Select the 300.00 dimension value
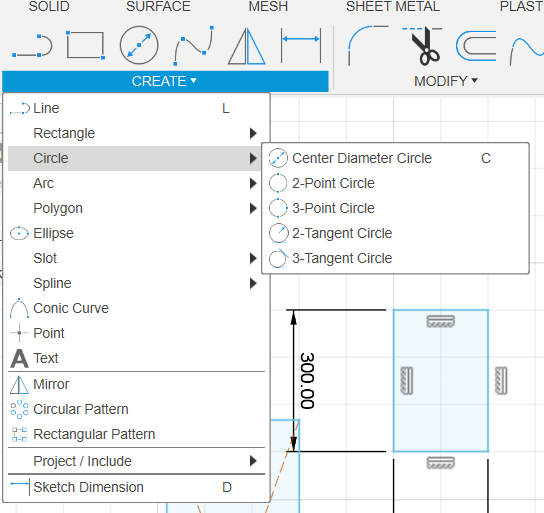Screen dimensions: 544x513 click(307, 381)
